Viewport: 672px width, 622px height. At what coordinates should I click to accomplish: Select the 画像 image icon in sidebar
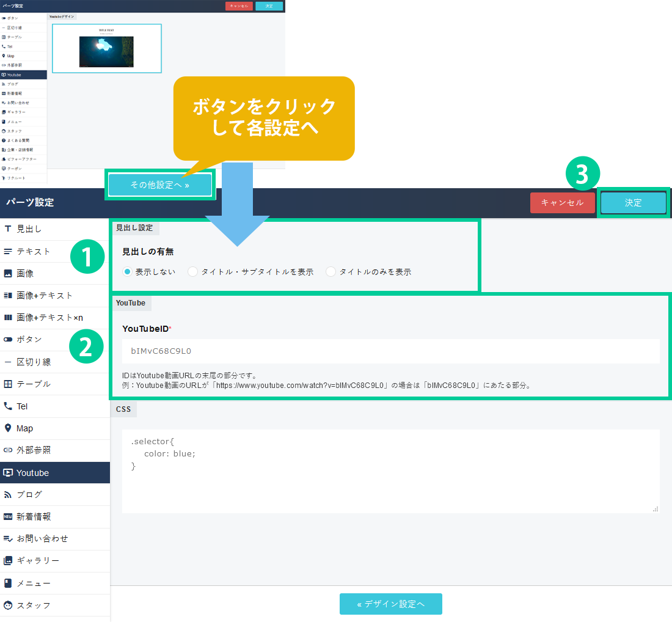8,273
